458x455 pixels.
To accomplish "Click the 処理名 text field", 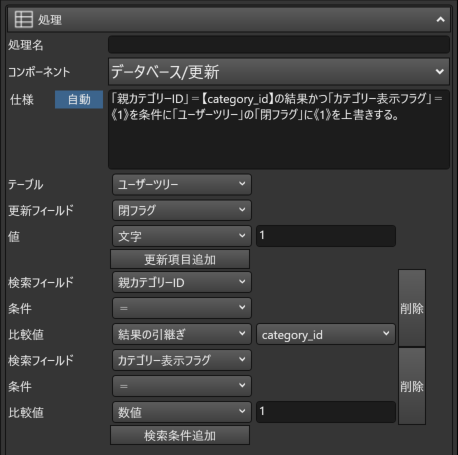I will [279, 45].
